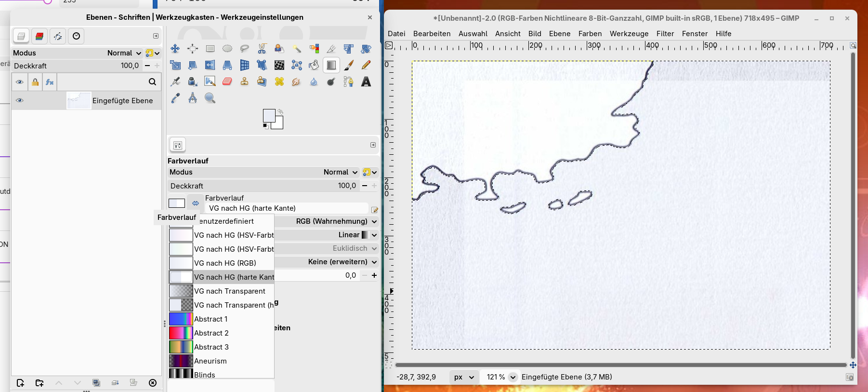This screenshot has height=392, width=868.
Task: Select the Bucket Fill tool
Action: coord(314,65)
